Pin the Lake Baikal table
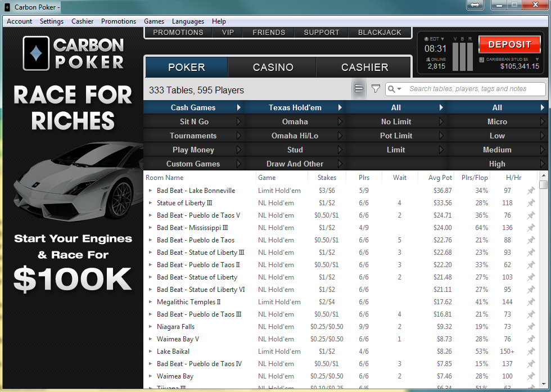The width and height of the screenshot is (551, 392). click(x=531, y=352)
